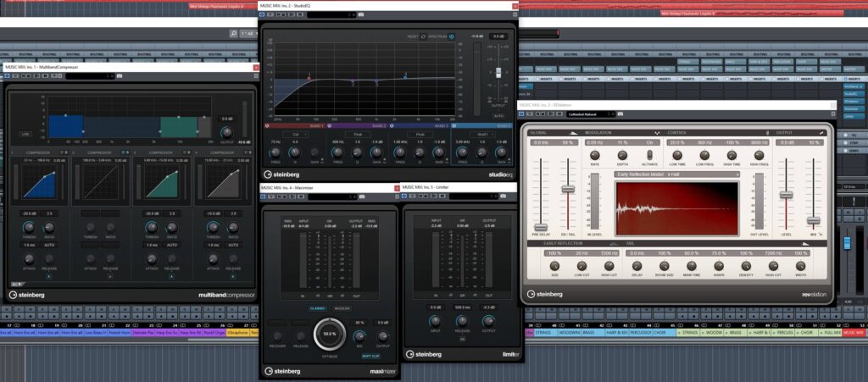
Task: Turn the REVelation modulation Rate knob
Action: click(595, 155)
